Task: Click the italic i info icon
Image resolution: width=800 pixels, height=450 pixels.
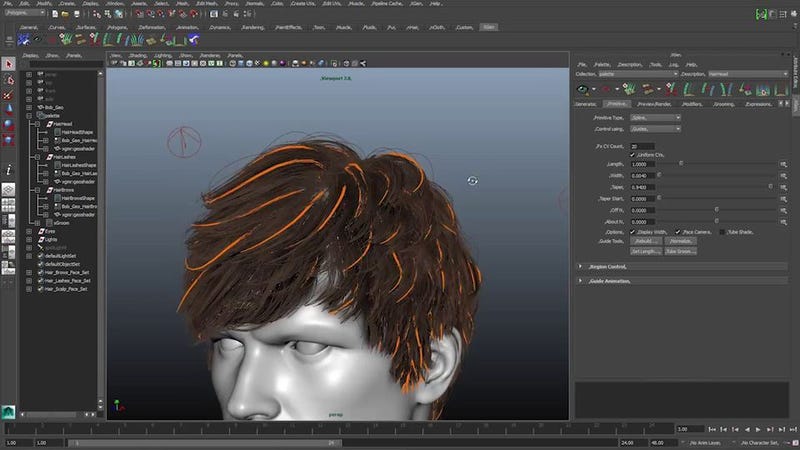Action: 8,170
